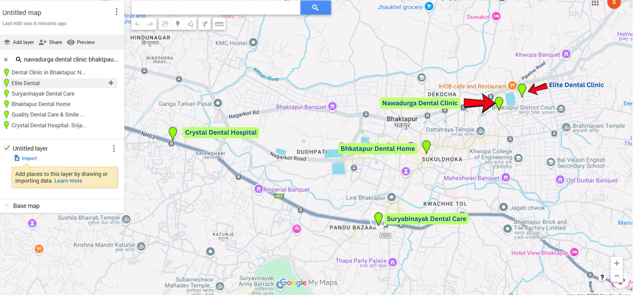Click the Hotel View Bhaktapur marker
Image resolution: width=644 pixels, height=305 pixels.
point(574,252)
